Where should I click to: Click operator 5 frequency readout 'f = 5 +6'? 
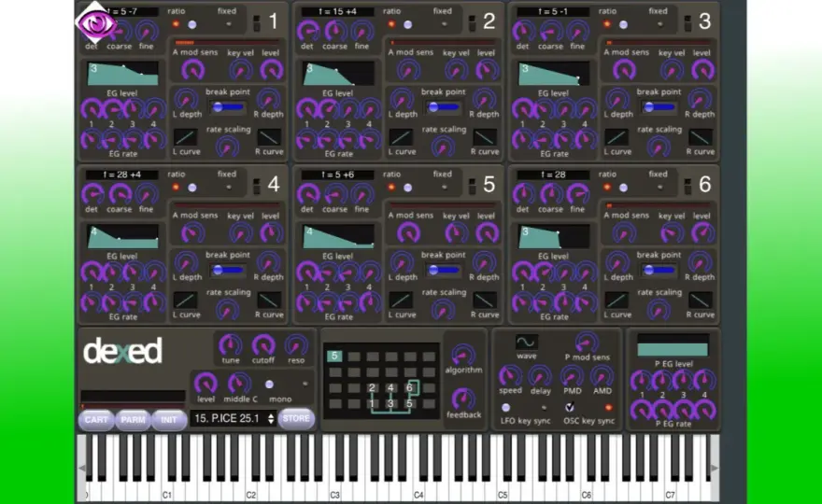pos(337,175)
